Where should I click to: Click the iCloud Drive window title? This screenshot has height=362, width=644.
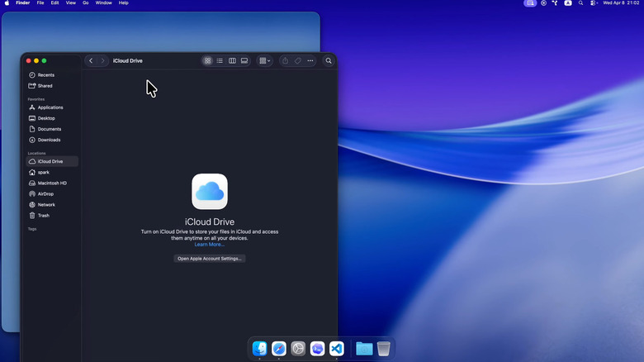coord(128,61)
